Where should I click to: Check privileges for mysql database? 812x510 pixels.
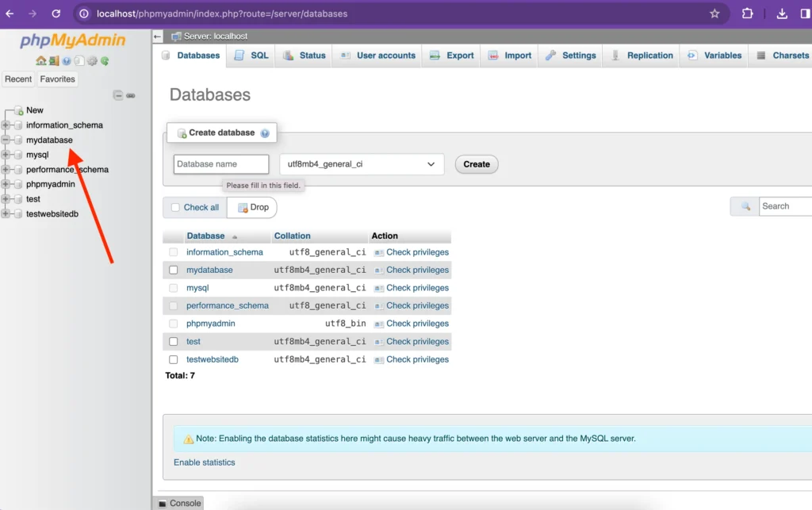[417, 288]
